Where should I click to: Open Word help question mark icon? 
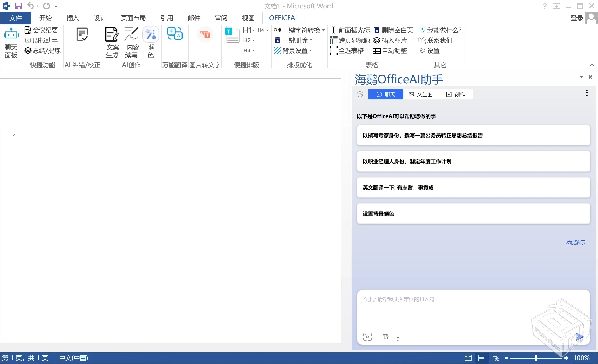pos(544,6)
